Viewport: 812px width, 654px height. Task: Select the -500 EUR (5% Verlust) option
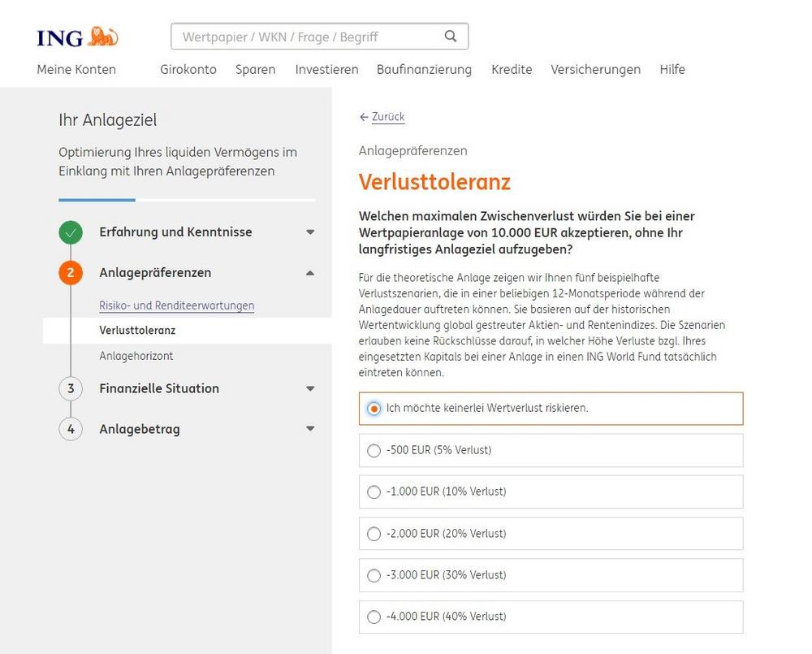tap(374, 451)
